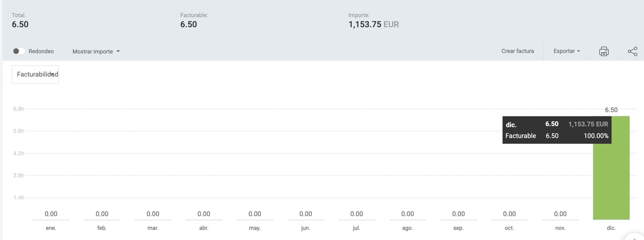Image resolution: width=644 pixels, height=240 pixels.
Task: Click the Importe 1,153.75 EUR summary amount
Action: point(373,24)
